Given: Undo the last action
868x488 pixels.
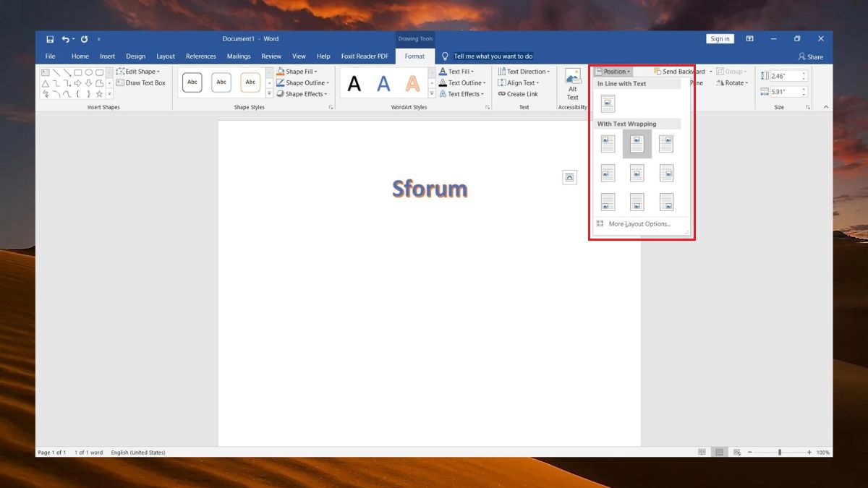Looking at the screenshot, I should (x=65, y=39).
